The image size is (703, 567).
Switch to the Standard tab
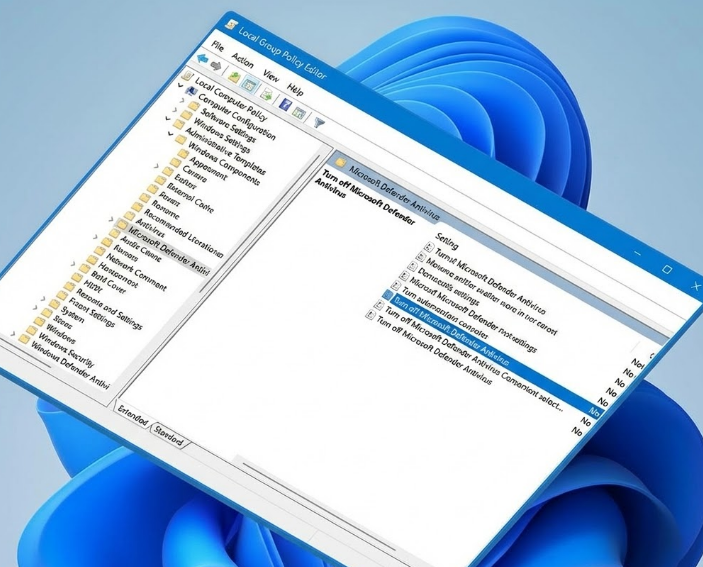point(169,435)
